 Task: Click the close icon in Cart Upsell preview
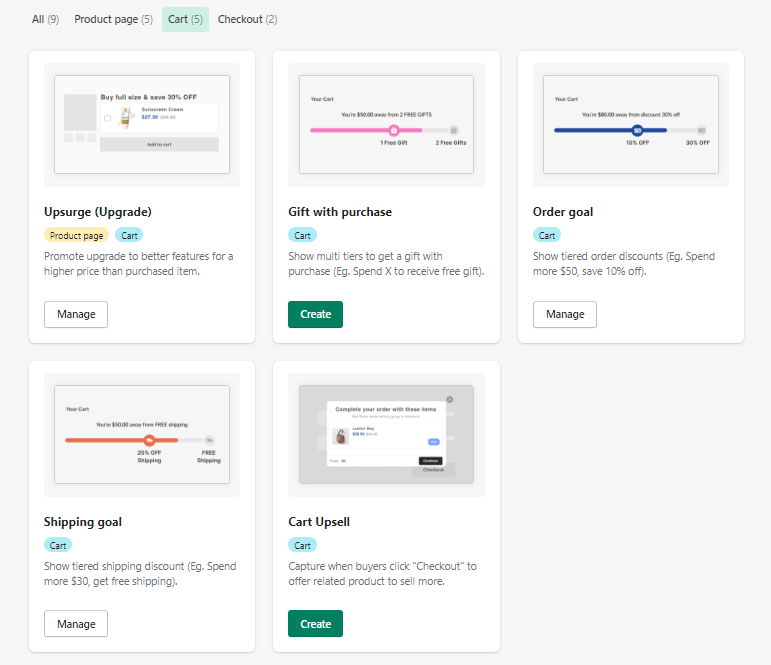click(x=449, y=399)
